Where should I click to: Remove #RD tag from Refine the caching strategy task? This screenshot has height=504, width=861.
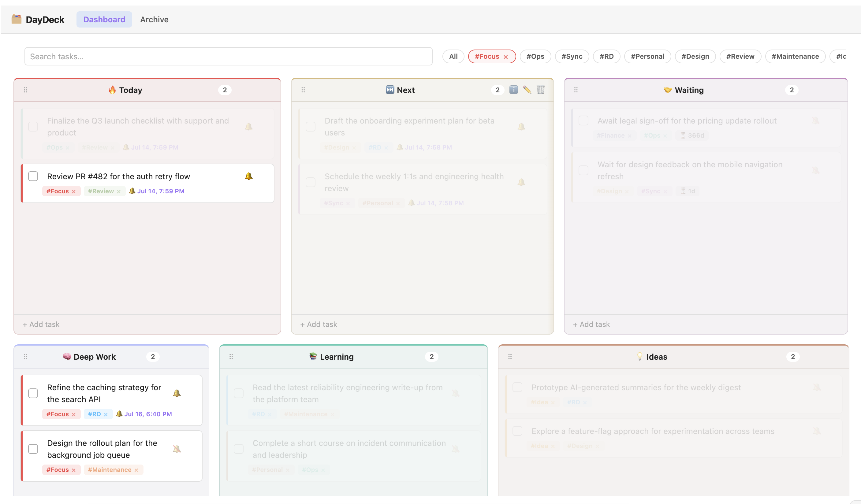[x=106, y=414]
